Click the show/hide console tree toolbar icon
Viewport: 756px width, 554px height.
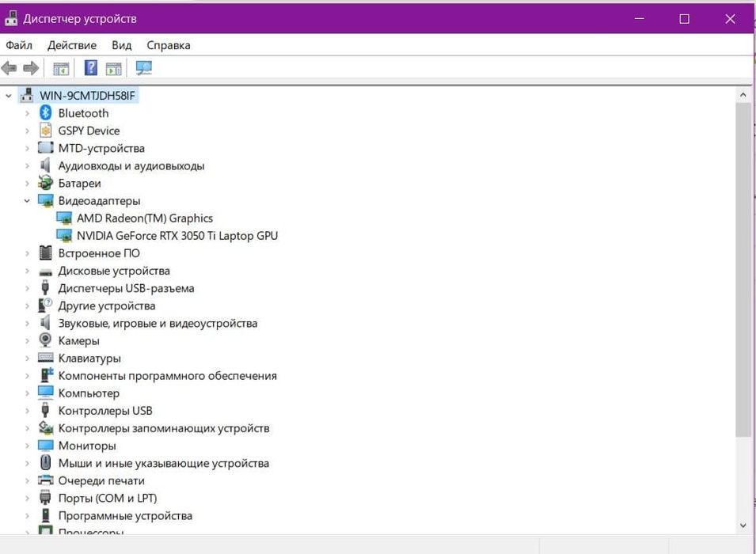coord(61,69)
